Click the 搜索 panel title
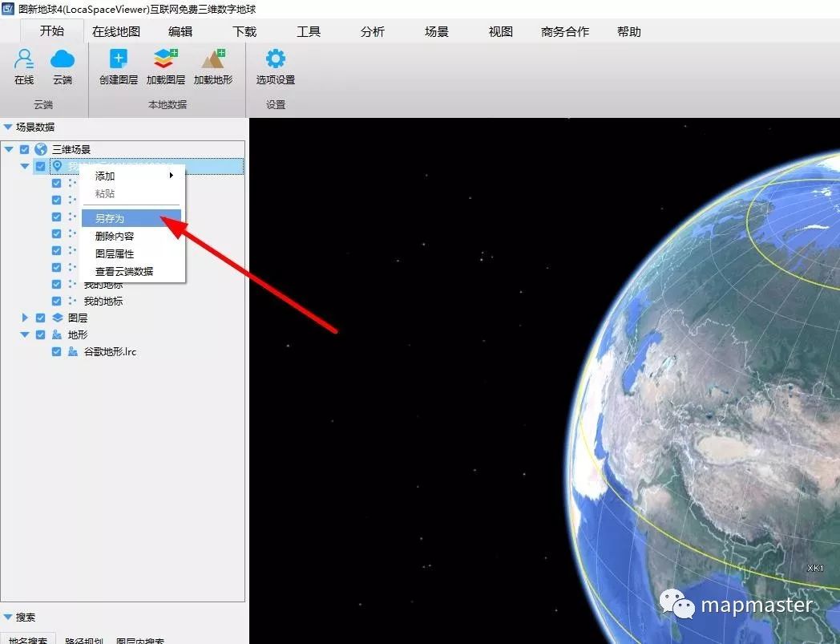 tap(26, 618)
